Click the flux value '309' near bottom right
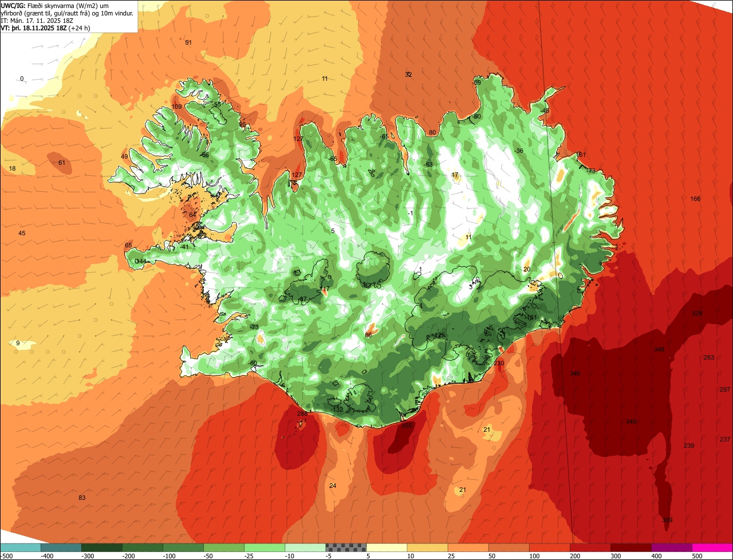 [667, 520]
